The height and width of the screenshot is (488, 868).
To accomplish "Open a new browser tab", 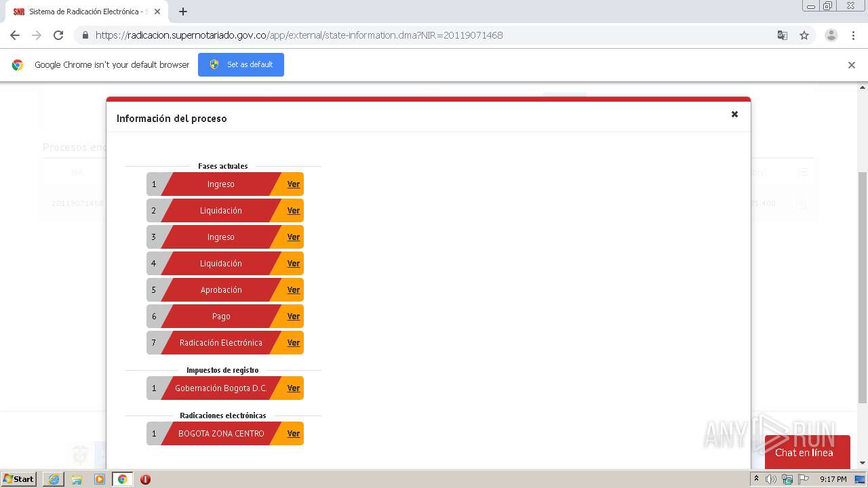I will click(x=183, y=12).
